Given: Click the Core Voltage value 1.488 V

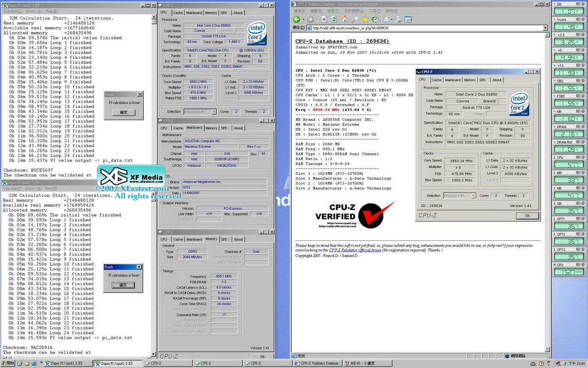Looking at the screenshot, I should (234, 42).
